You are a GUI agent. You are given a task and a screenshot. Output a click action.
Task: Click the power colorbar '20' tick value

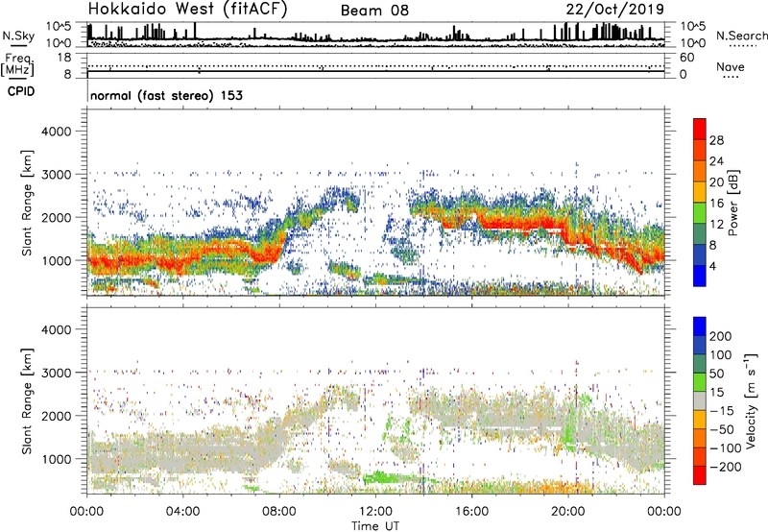pos(716,182)
